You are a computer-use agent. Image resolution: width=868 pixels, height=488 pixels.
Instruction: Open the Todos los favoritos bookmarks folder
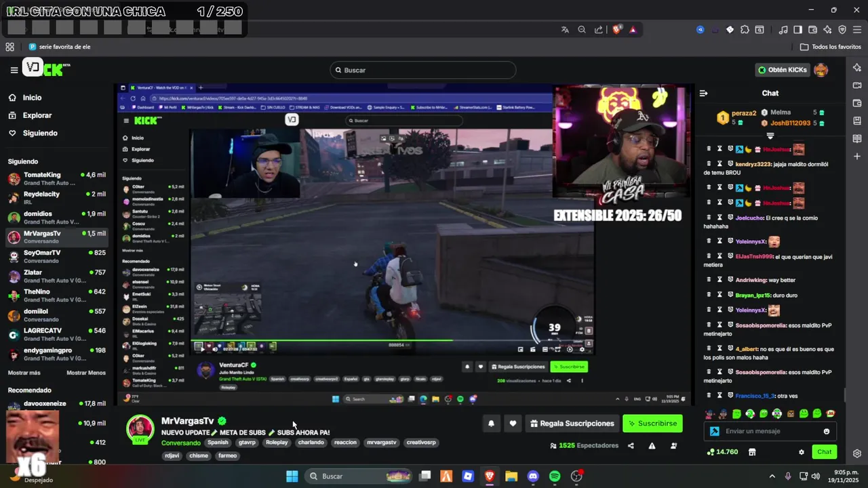pyautogui.click(x=831, y=47)
